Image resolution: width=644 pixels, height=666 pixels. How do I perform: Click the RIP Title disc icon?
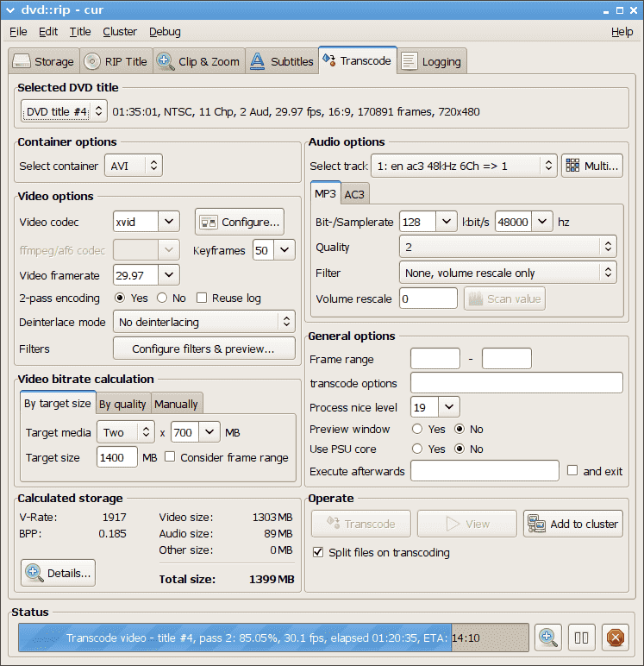pos(92,61)
